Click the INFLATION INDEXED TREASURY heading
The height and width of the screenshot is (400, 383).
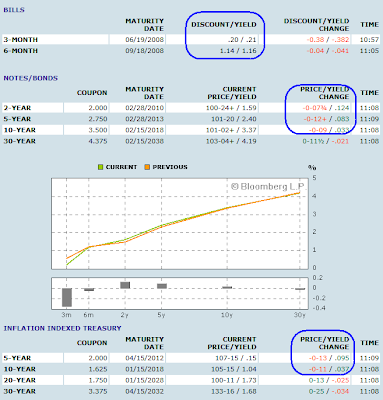pos(62,328)
